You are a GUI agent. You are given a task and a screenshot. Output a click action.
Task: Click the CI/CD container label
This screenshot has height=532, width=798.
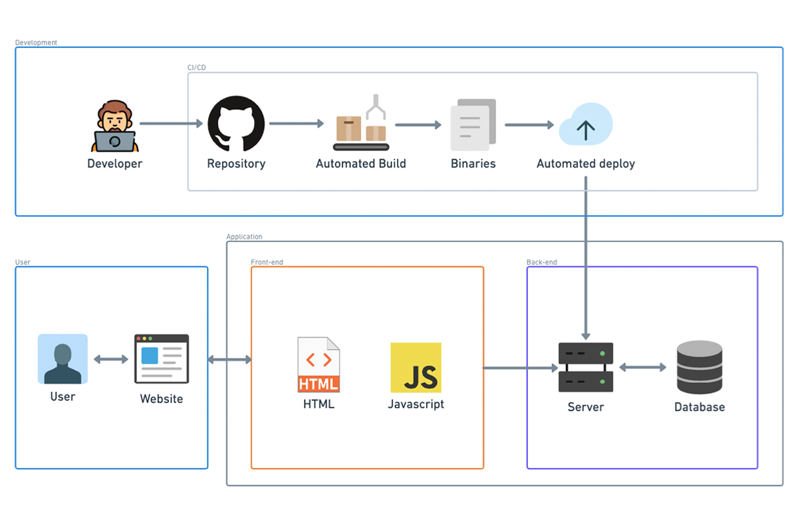pyautogui.click(x=196, y=68)
